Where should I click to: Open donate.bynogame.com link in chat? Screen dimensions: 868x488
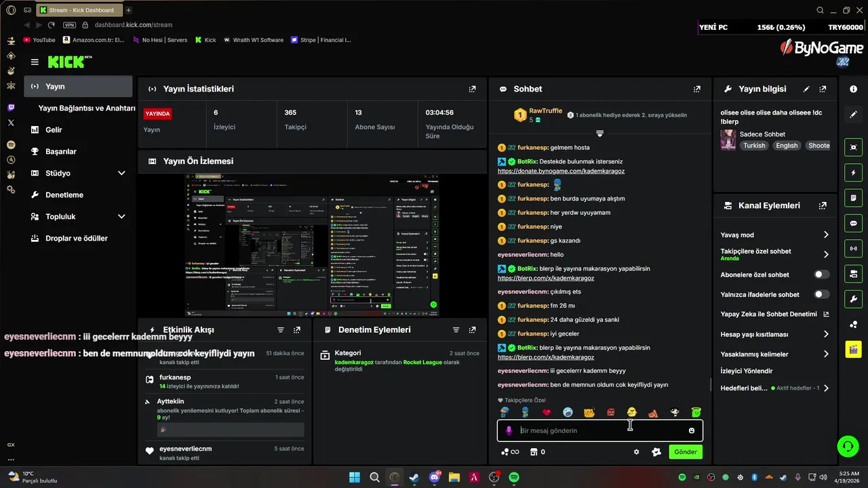(x=561, y=171)
